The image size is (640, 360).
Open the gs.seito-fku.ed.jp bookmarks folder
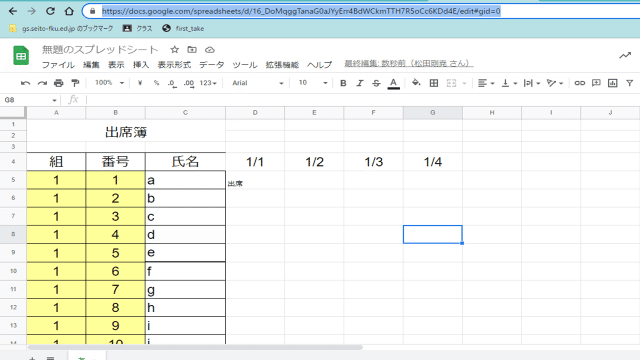(x=61, y=29)
